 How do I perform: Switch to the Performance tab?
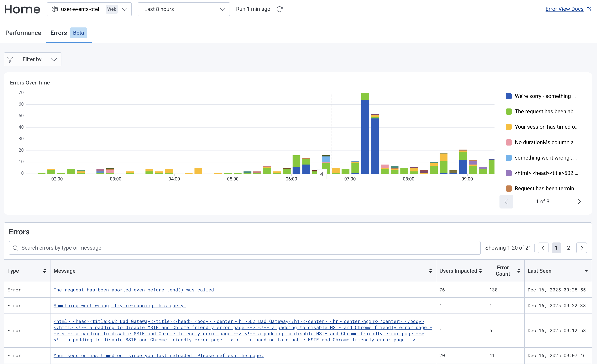[23, 33]
